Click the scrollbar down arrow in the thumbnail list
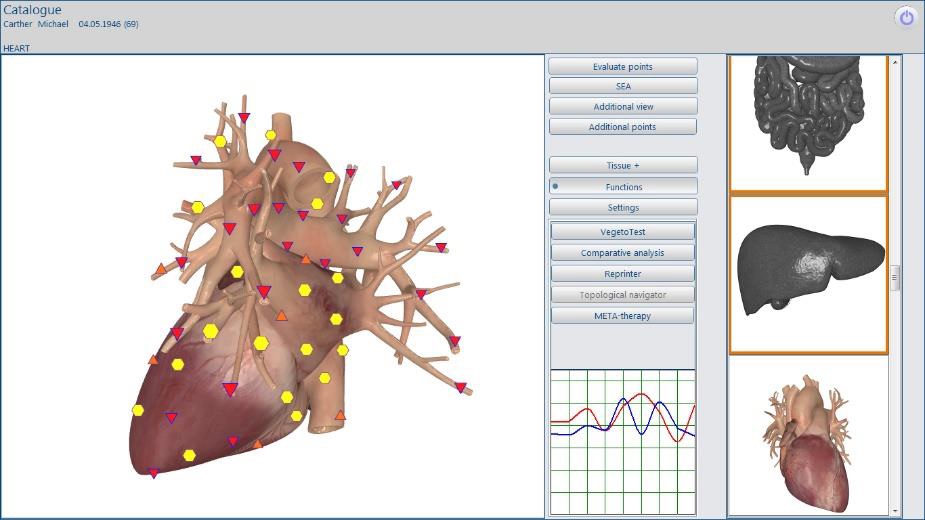The width and height of the screenshot is (925, 520). (x=896, y=510)
